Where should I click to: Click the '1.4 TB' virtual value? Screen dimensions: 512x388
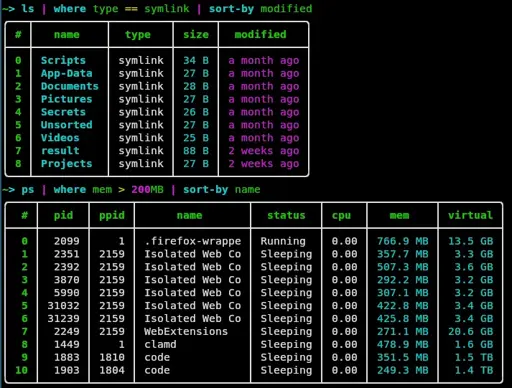click(474, 370)
